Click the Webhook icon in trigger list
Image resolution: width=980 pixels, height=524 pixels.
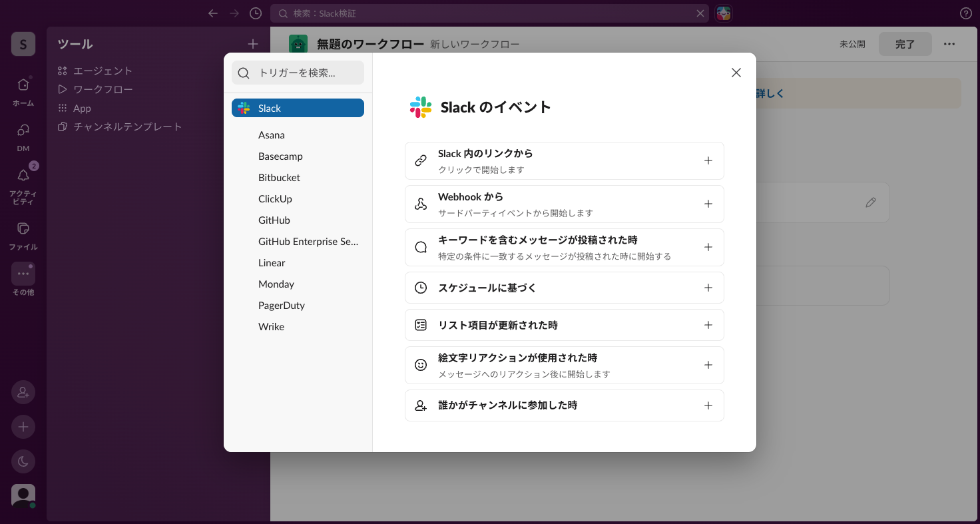click(x=421, y=204)
